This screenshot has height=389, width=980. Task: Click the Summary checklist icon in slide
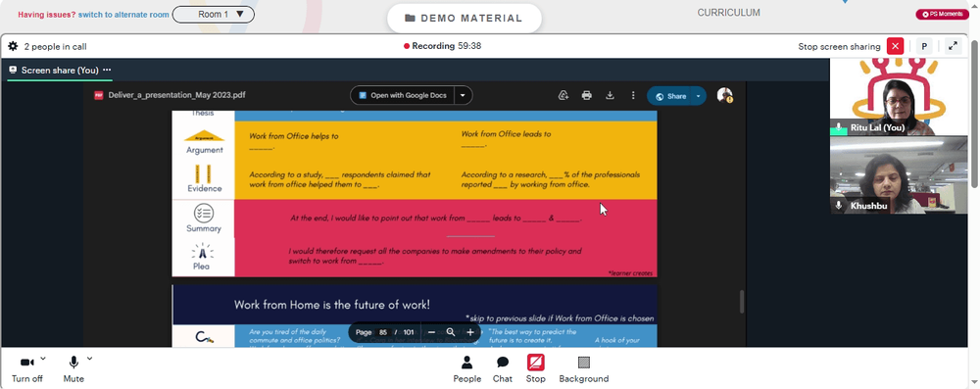204,213
